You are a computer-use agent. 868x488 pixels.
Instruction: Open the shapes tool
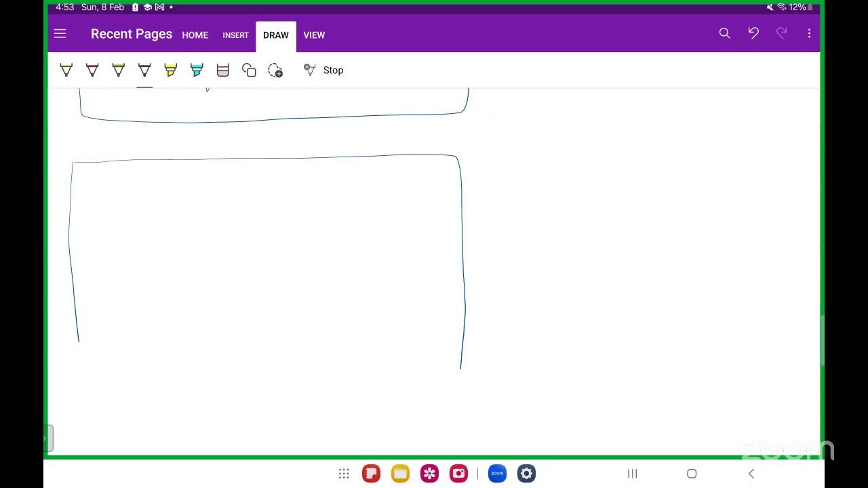249,70
